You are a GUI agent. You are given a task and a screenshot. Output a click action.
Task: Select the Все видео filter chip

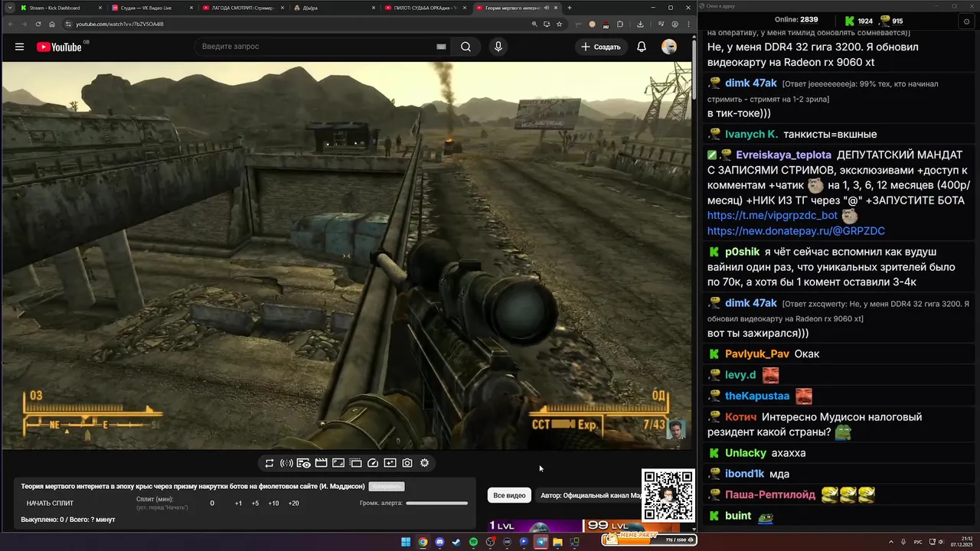tap(509, 495)
